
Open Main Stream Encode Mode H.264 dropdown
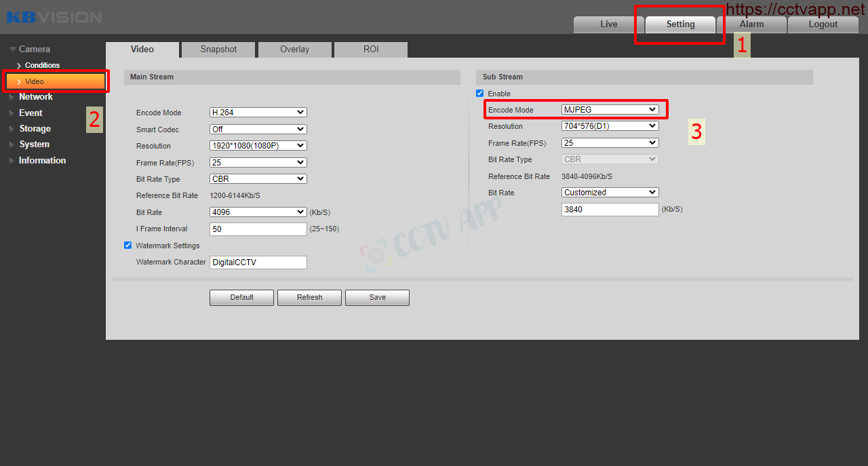pyautogui.click(x=258, y=113)
